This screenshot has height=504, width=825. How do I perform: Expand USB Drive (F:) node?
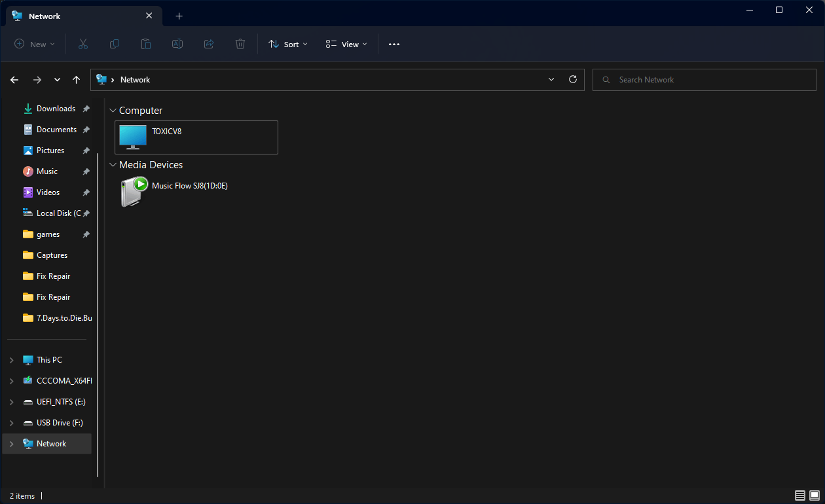11,423
